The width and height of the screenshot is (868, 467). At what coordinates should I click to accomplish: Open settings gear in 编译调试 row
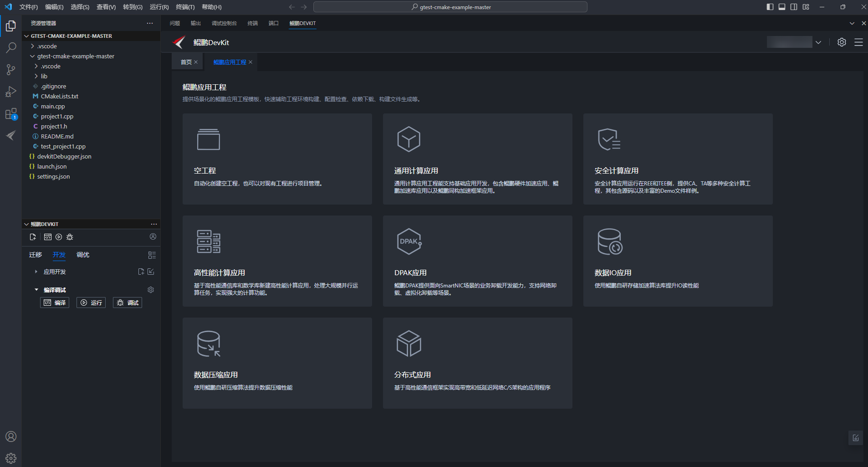151,290
